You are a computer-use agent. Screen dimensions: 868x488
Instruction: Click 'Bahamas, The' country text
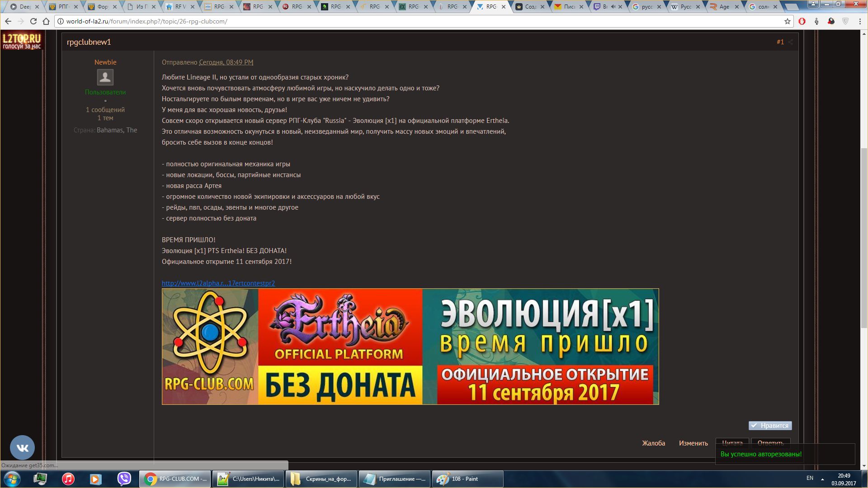117,130
